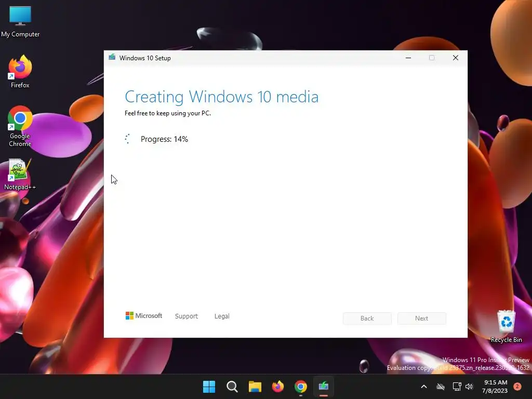Click the Progress: 14% text

point(164,139)
